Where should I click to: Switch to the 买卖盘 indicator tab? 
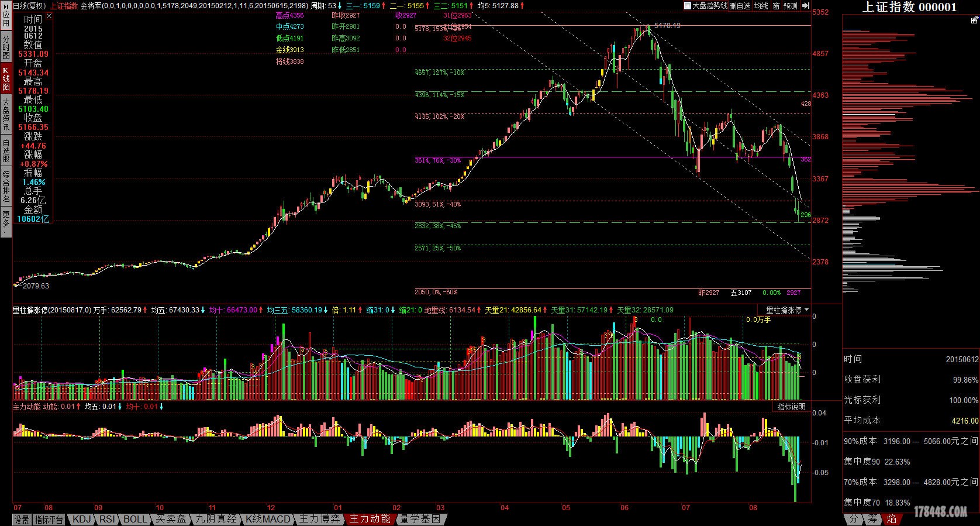(171, 519)
